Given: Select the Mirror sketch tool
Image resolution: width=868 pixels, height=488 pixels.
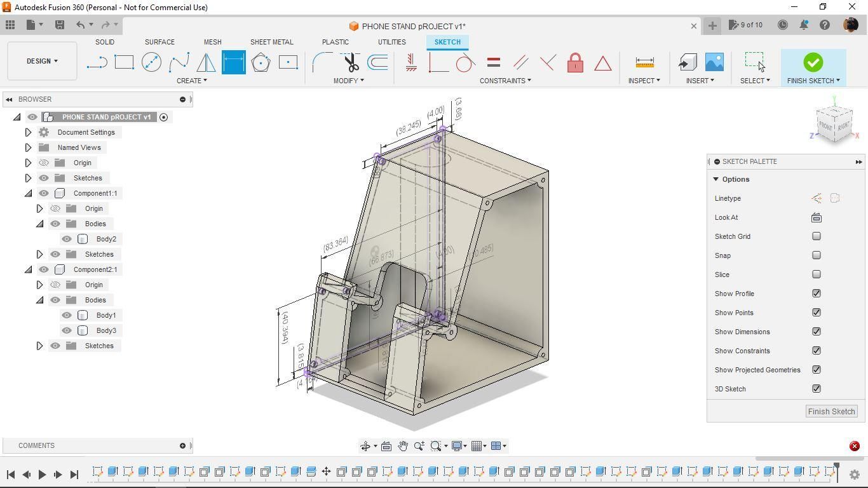Looking at the screenshot, I should coord(206,62).
